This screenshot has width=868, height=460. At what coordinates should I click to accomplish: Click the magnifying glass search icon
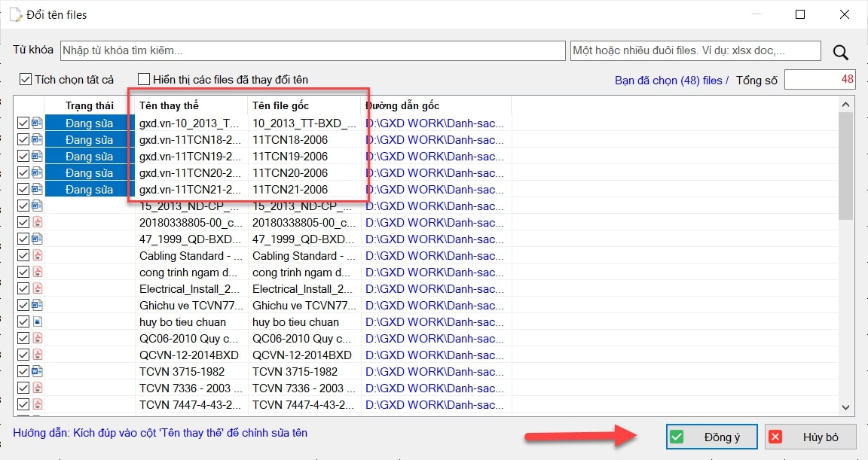[840, 52]
